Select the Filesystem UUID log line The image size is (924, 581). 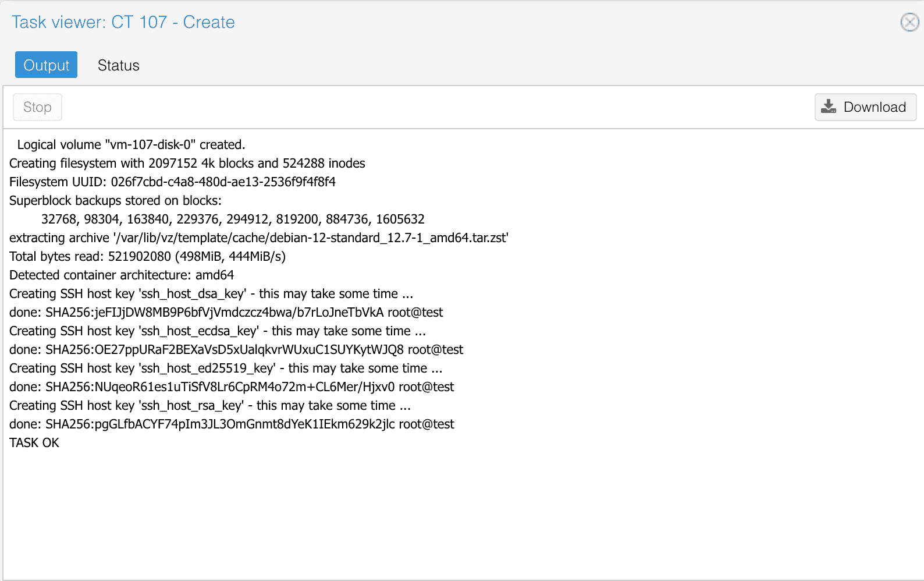172,182
